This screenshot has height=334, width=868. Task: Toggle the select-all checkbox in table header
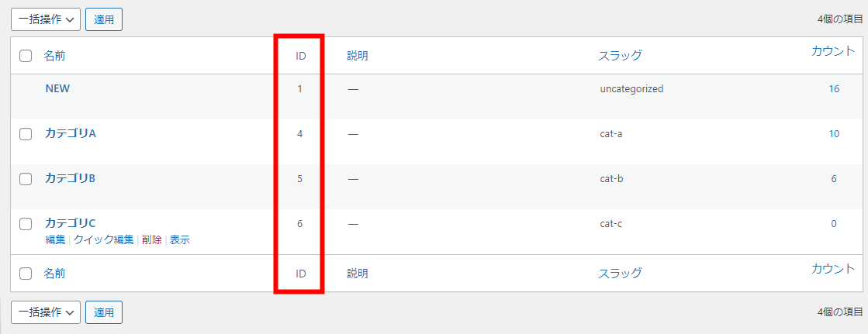coord(26,56)
